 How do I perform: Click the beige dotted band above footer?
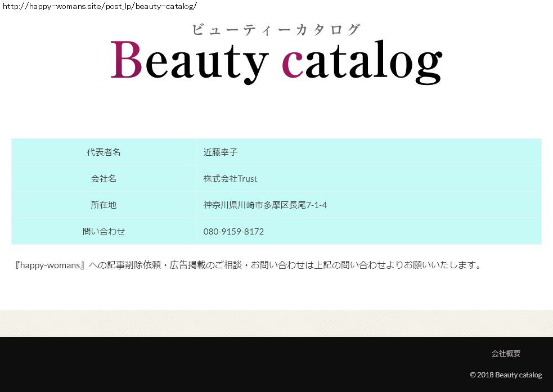tap(276, 323)
